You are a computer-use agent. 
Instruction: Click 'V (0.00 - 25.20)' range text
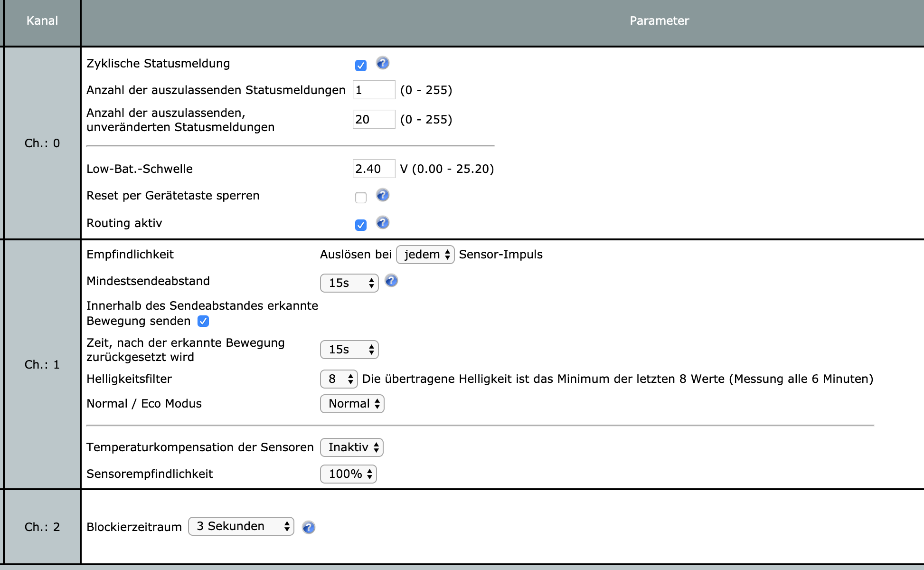coord(447,169)
